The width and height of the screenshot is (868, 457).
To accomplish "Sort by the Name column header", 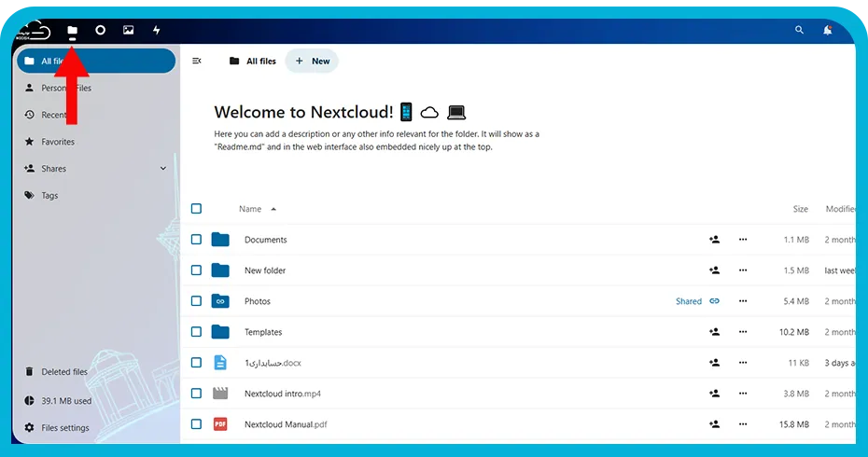I will (x=250, y=209).
